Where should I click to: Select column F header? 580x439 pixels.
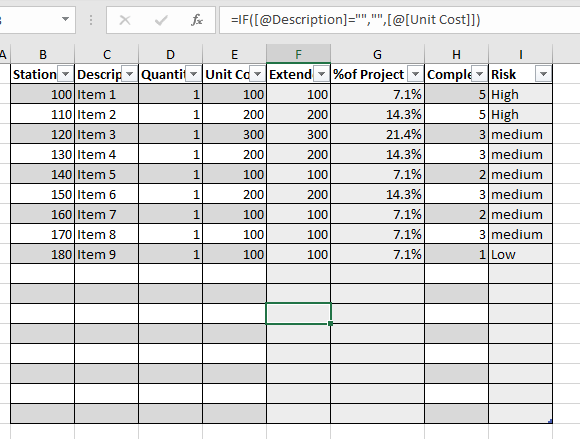click(299, 54)
